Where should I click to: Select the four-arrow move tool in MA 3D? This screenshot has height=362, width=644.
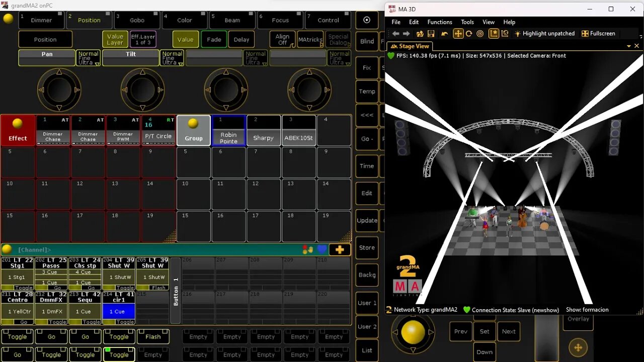(x=458, y=34)
